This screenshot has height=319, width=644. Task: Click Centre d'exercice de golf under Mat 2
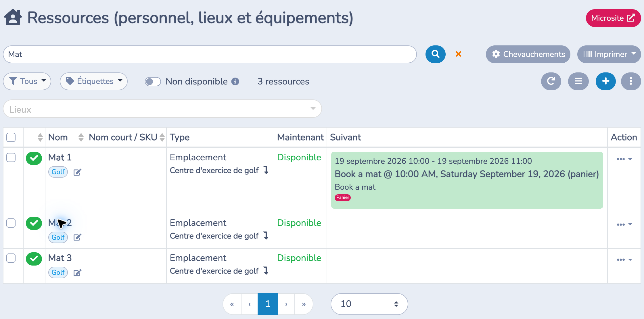[214, 236]
